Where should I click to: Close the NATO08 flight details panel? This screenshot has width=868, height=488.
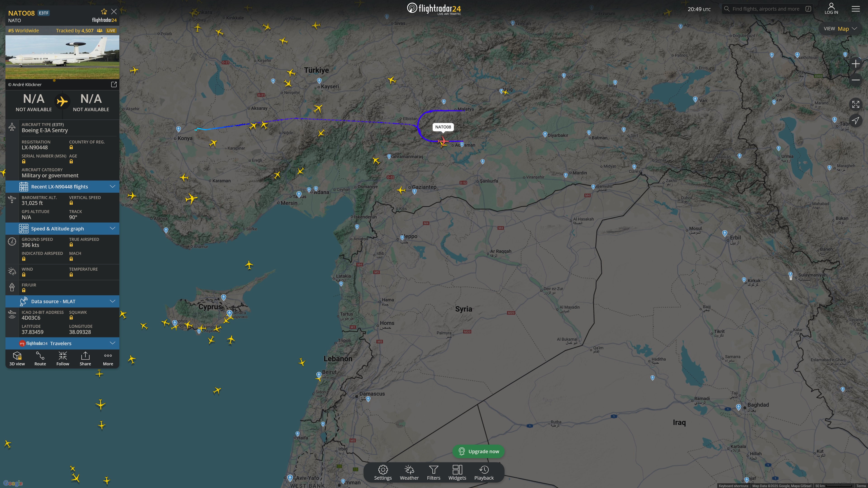114,12
